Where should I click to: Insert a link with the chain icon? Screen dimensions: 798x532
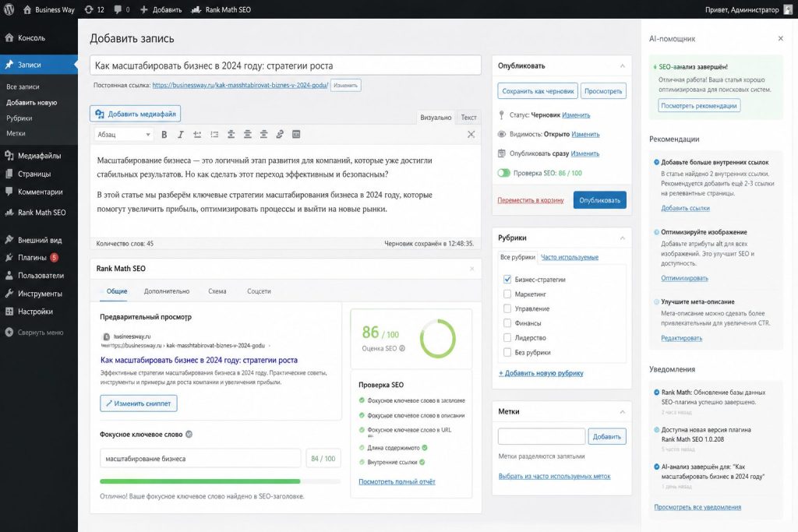pos(280,134)
